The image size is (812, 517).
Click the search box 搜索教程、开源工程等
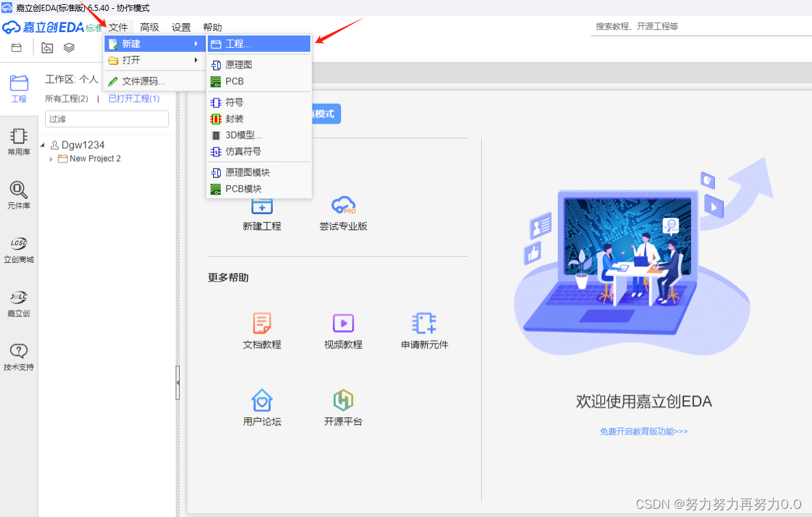tap(701, 27)
